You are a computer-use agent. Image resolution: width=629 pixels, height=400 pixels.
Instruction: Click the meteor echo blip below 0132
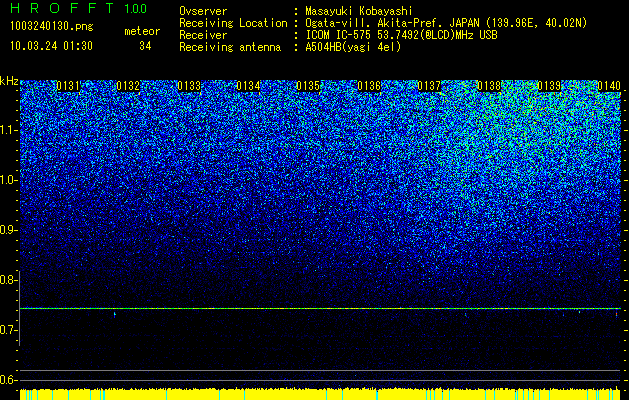[x=115, y=314]
